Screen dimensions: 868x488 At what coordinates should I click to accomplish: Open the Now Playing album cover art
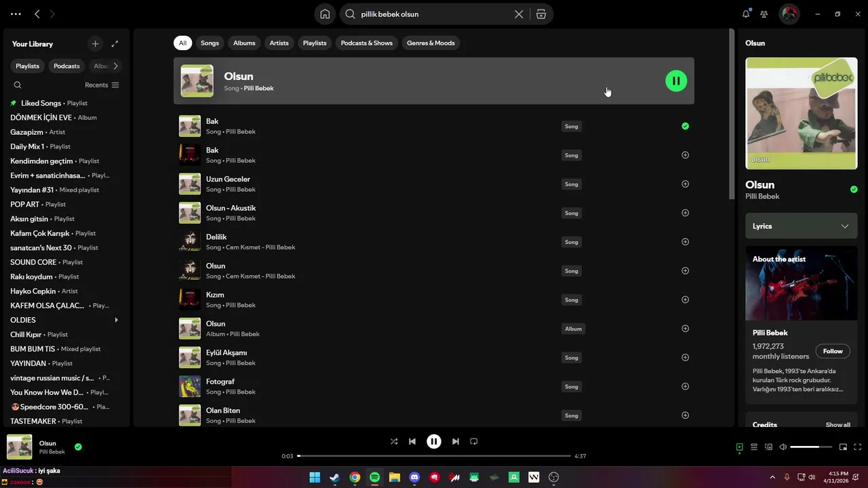(x=802, y=113)
